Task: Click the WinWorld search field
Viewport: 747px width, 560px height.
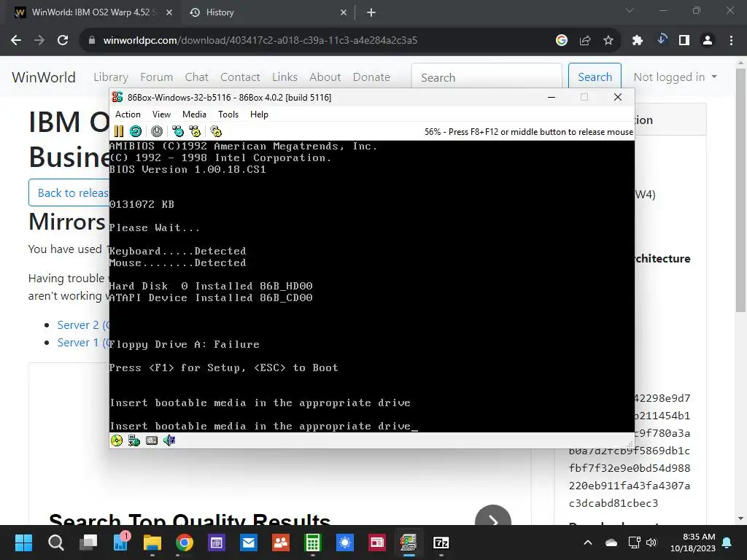Action: (487, 77)
